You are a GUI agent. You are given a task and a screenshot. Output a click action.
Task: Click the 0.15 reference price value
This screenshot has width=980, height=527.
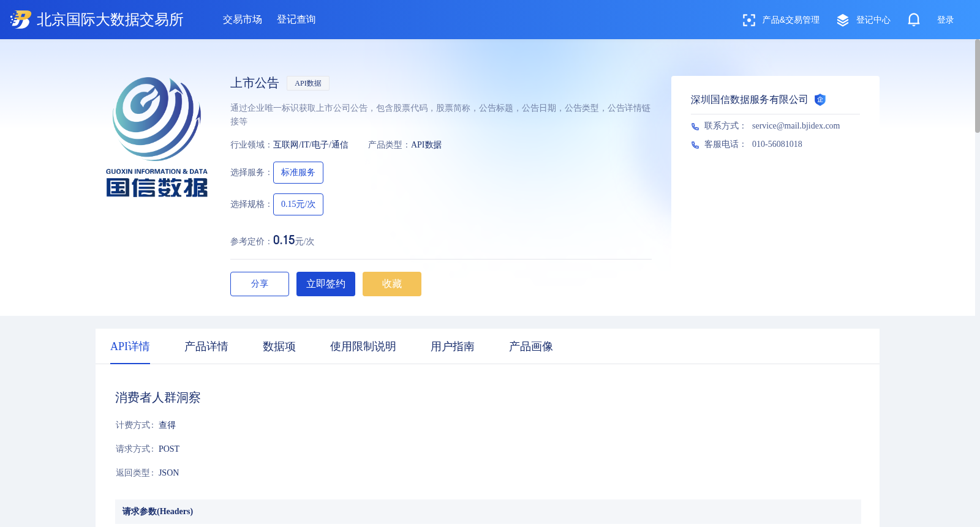tap(284, 240)
